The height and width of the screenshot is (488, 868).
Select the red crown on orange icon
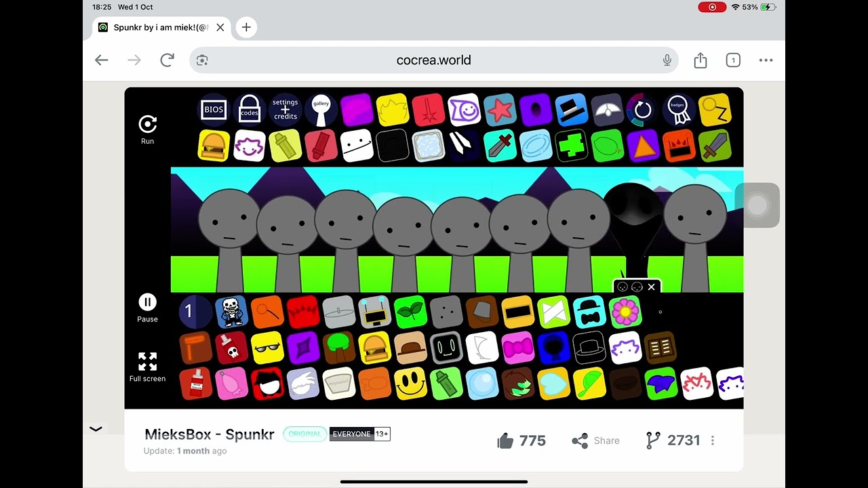point(679,146)
